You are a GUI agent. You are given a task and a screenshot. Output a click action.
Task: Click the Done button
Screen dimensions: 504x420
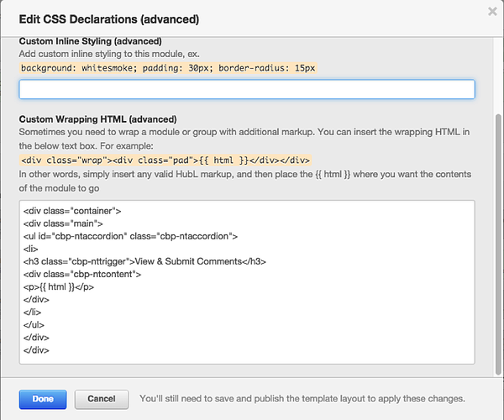coord(42,398)
